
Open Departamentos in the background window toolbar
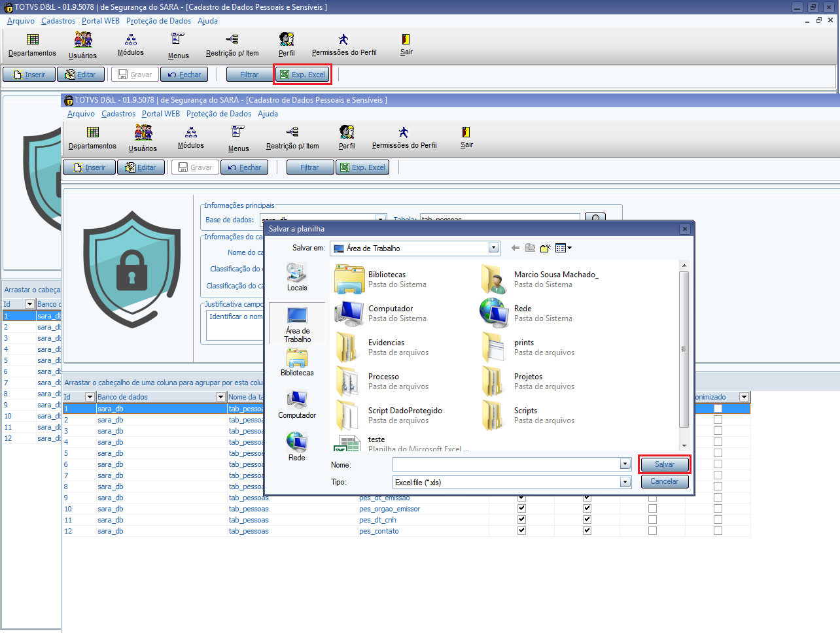click(x=32, y=44)
